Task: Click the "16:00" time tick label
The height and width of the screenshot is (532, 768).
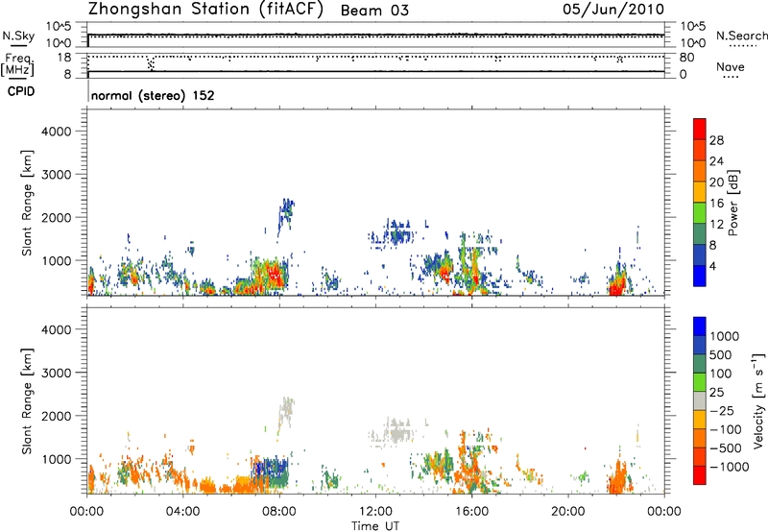Action: pos(471,512)
